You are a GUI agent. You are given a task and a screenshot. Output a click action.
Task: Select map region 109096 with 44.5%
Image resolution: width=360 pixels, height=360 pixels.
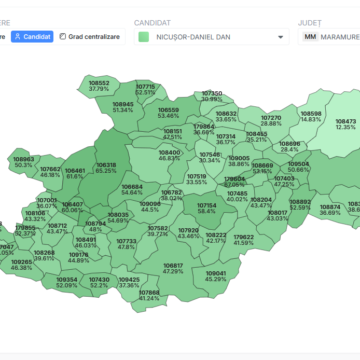click(150, 207)
